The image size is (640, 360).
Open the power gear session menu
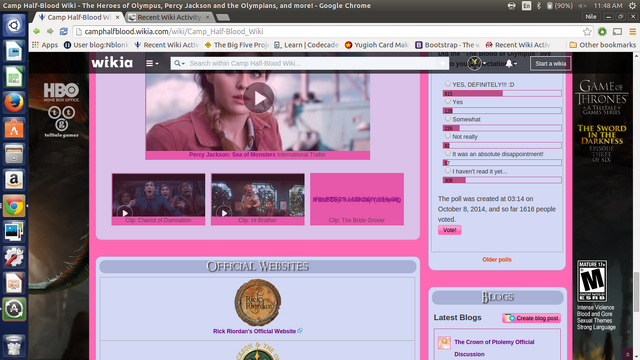[x=633, y=5]
